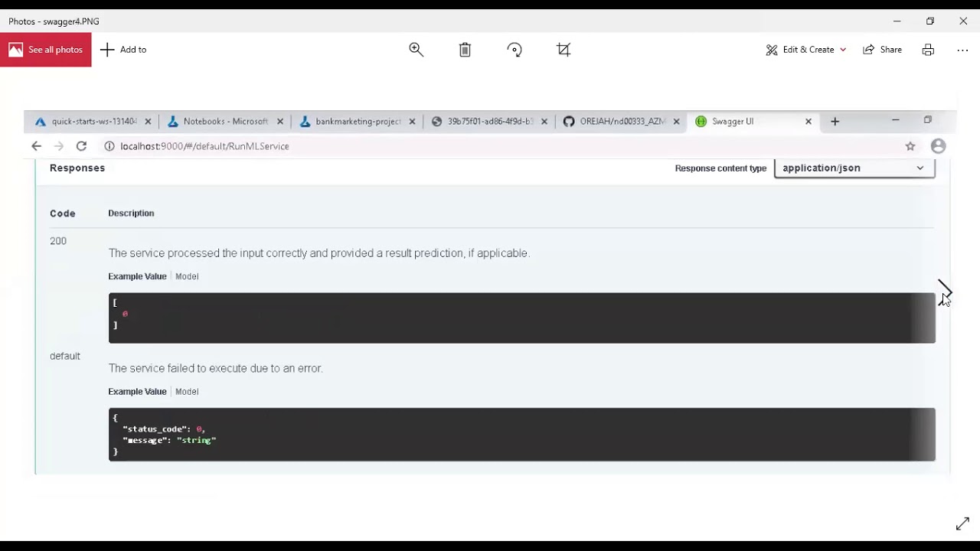Click the Responses section heading
This screenshot has height=551, width=980.
(x=77, y=168)
